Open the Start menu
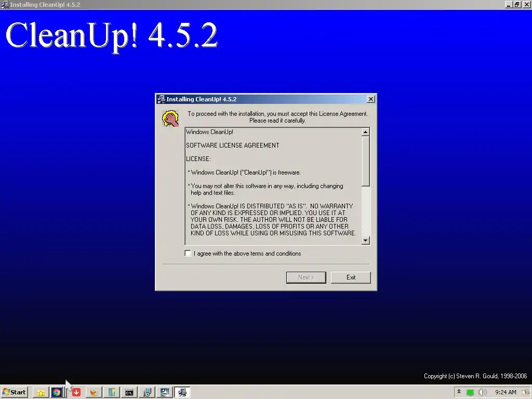 point(14,392)
